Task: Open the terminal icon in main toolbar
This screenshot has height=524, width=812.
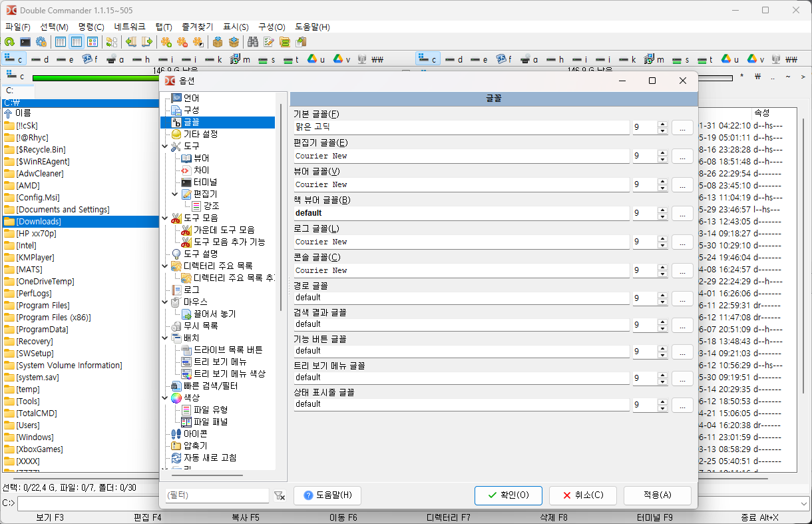Action: click(25, 42)
